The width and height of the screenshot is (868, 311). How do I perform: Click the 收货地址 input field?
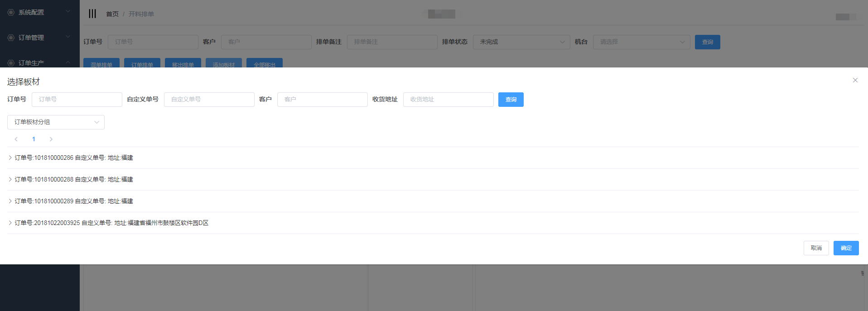pos(448,100)
